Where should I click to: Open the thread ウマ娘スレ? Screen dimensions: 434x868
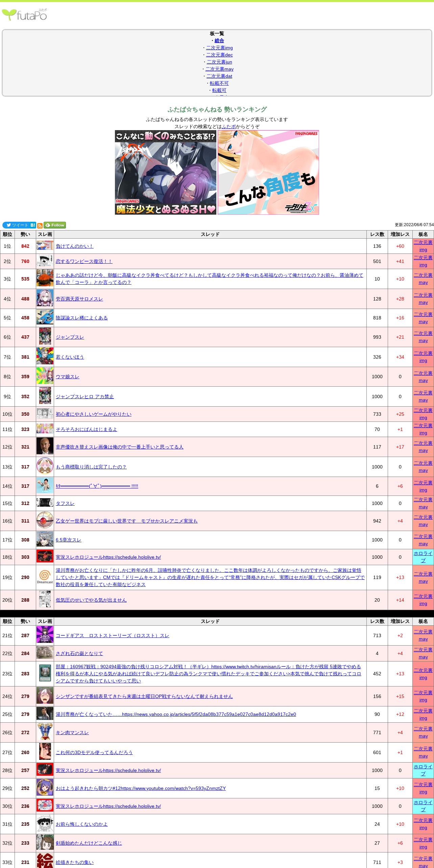tap(67, 377)
